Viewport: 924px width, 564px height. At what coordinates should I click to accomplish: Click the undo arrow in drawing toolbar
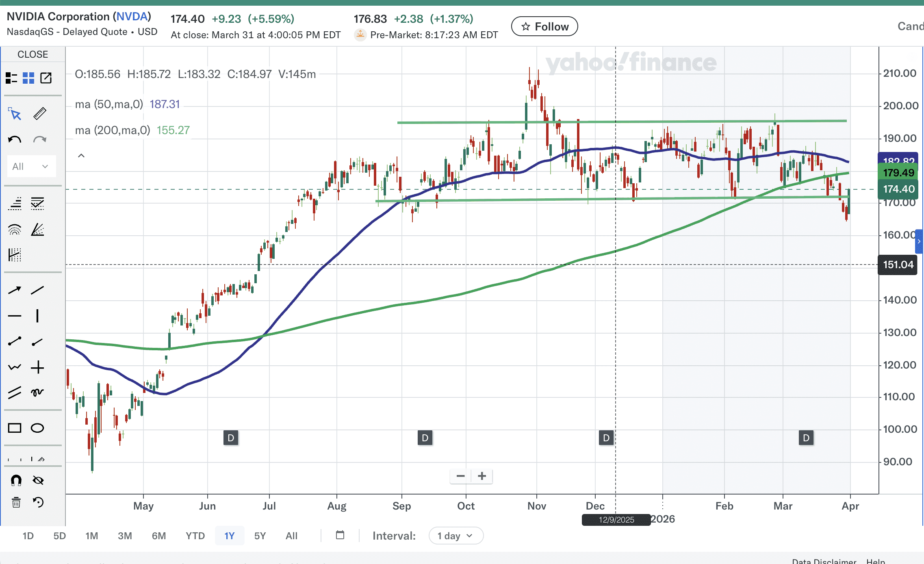click(x=15, y=140)
